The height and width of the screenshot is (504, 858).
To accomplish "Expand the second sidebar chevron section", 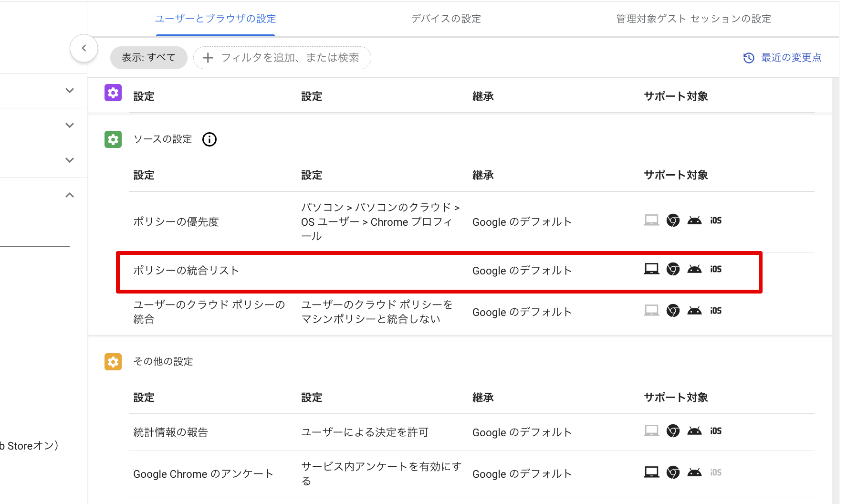I will click(x=70, y=126).
